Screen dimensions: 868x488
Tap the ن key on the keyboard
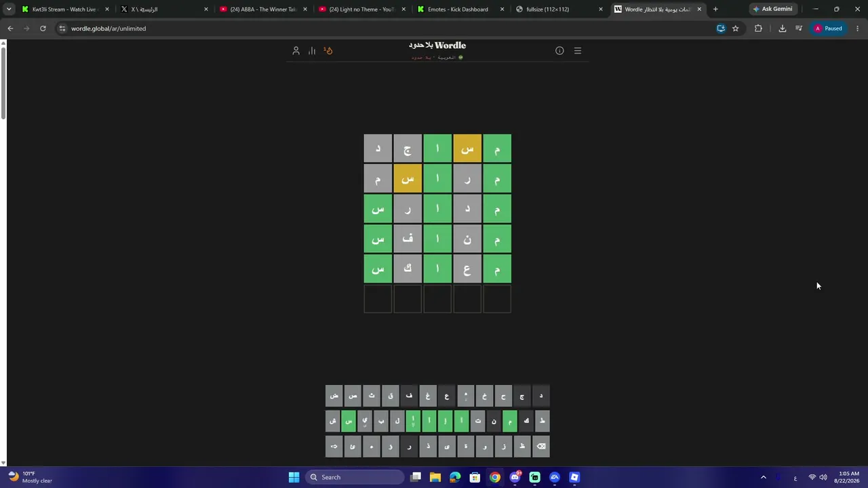click(494, 421)
